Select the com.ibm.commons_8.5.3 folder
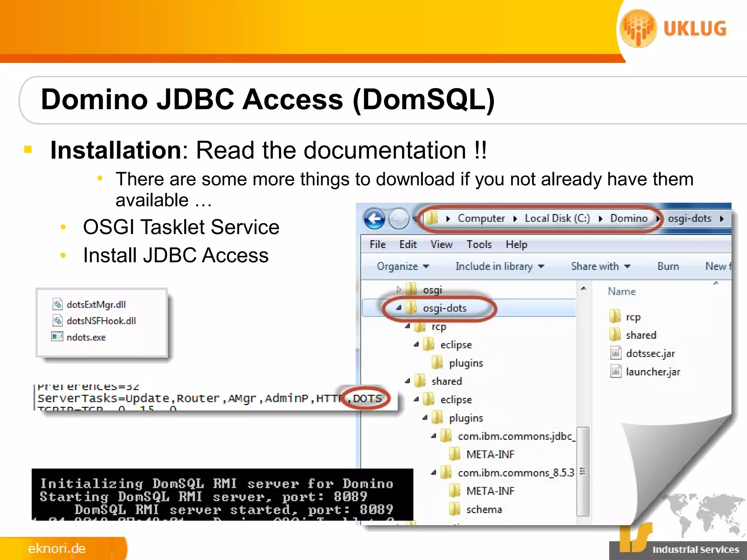The image size is (747, 560). 516,472
